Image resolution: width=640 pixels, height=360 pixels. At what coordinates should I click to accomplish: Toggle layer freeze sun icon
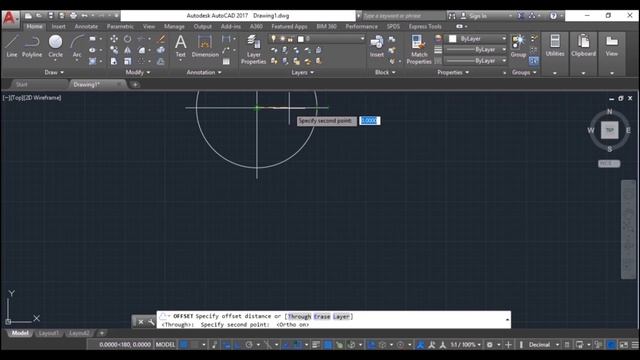tap(282, 39)
